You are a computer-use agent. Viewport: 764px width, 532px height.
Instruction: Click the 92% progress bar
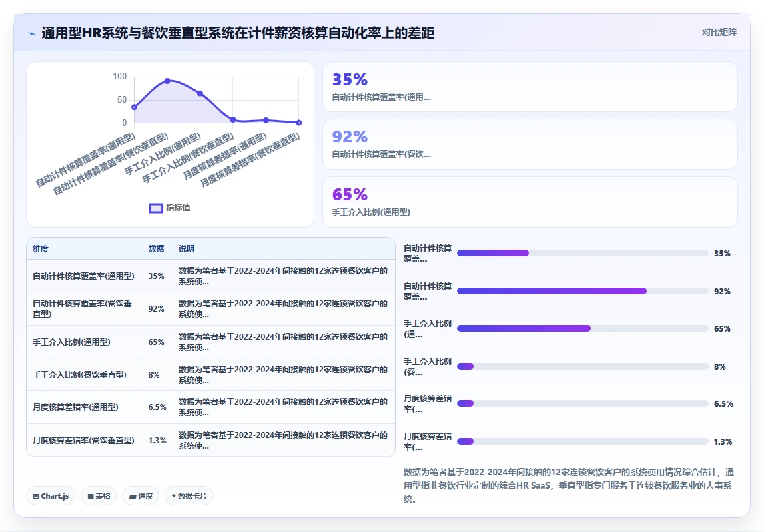(582, 291)
